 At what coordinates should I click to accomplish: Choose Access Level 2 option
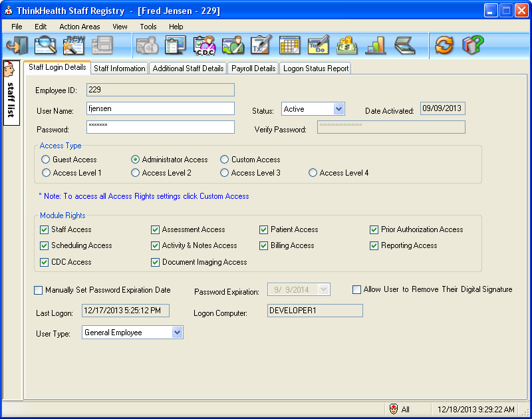(135, 173)
